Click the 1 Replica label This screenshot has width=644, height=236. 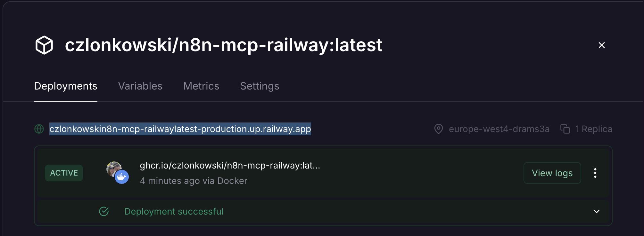pos(593,129)
